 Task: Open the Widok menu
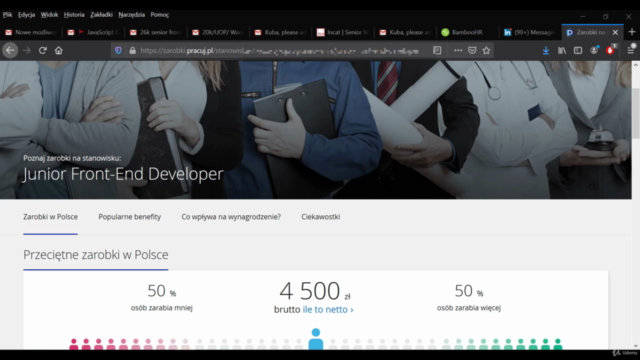49,15
